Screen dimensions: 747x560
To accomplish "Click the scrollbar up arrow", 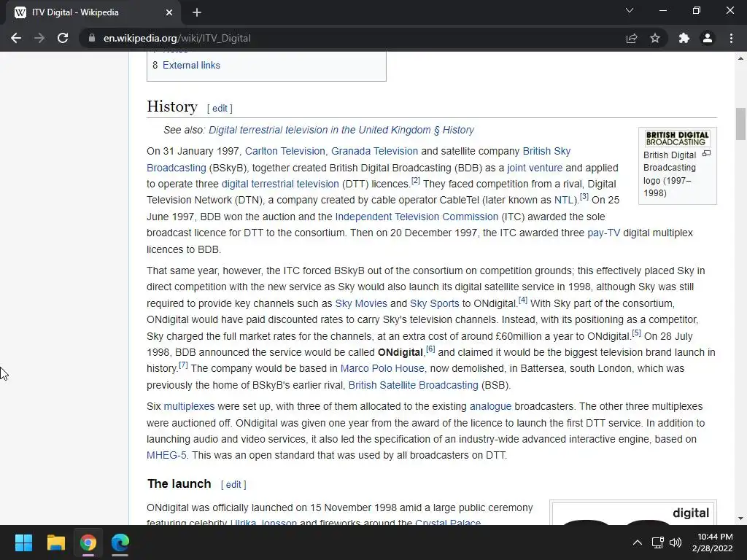I will point(740,58).
